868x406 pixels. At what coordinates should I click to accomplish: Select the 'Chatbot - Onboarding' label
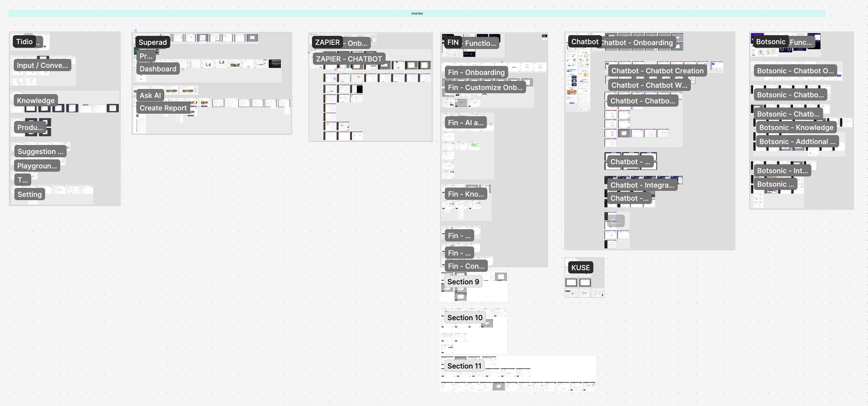pyautogui.click(x=637, y=43)
